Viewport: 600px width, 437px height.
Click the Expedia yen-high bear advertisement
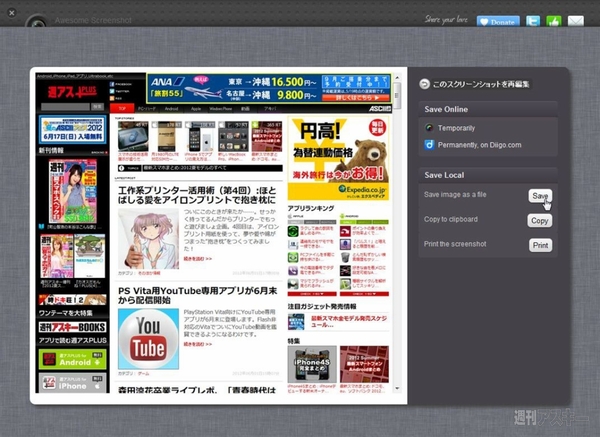pyautogui.click(x=338, y=158)
